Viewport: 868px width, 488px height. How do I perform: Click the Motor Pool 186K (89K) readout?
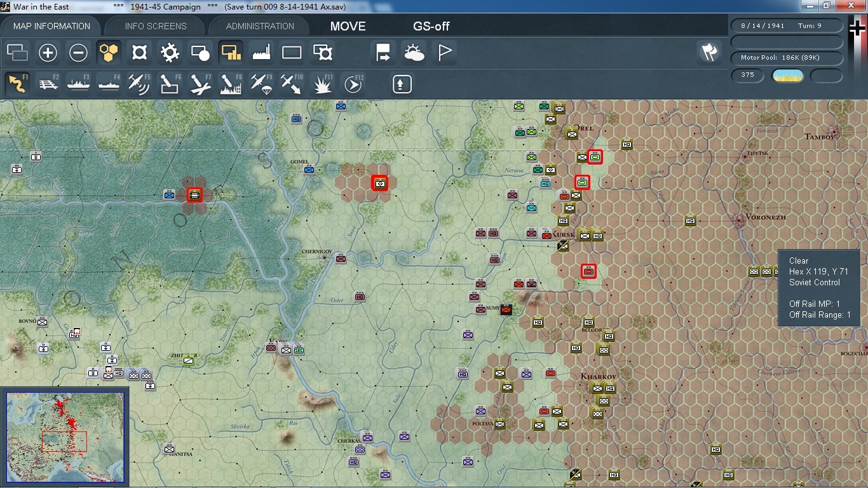tap(787, 58)
